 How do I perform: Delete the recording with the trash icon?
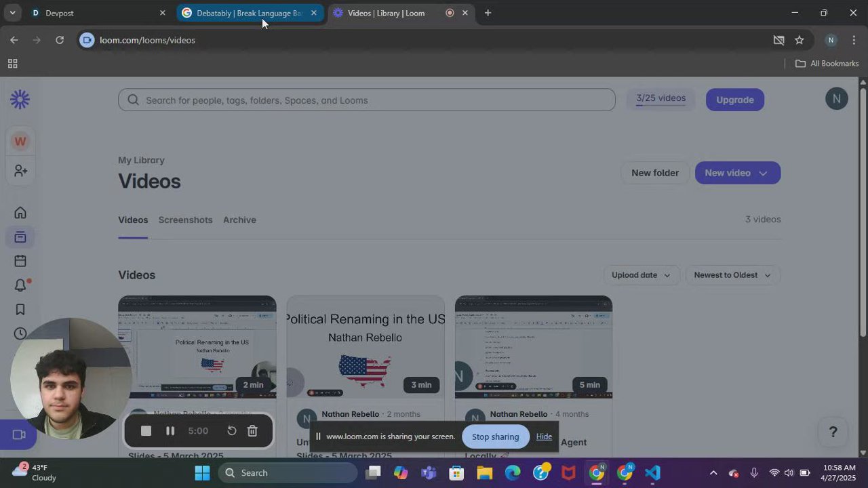tap(252, 431)
